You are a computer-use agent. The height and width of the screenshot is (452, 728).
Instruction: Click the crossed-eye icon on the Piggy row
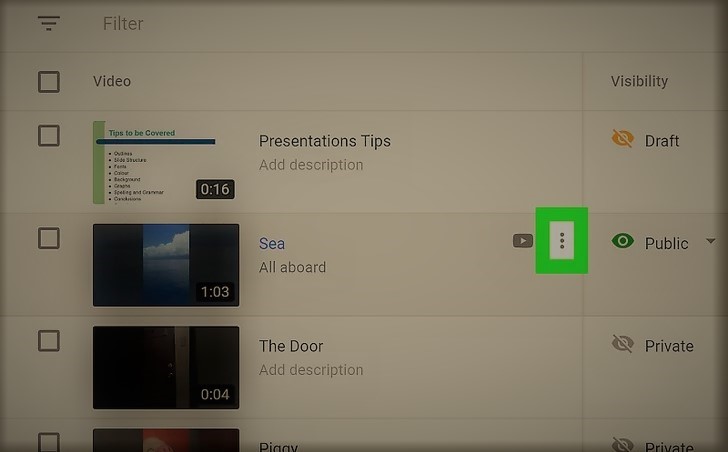(x=623, y=444)
